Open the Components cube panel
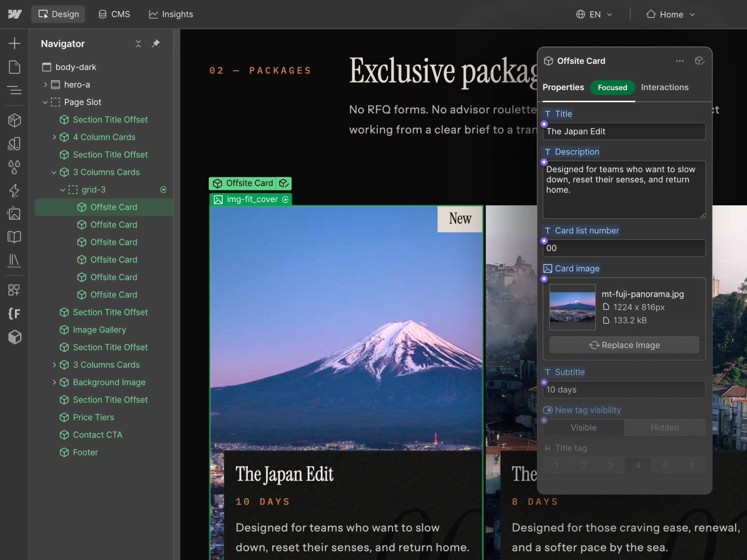 tap(14, 120)
